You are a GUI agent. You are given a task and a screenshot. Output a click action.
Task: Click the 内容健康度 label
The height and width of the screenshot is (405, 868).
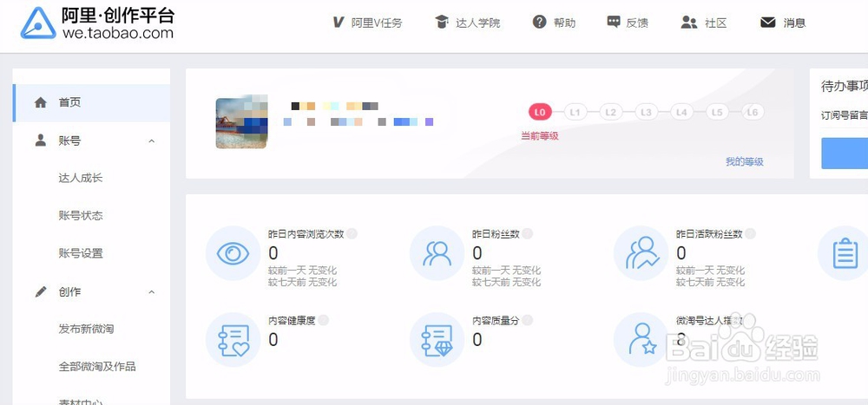[x=292, y=320]
